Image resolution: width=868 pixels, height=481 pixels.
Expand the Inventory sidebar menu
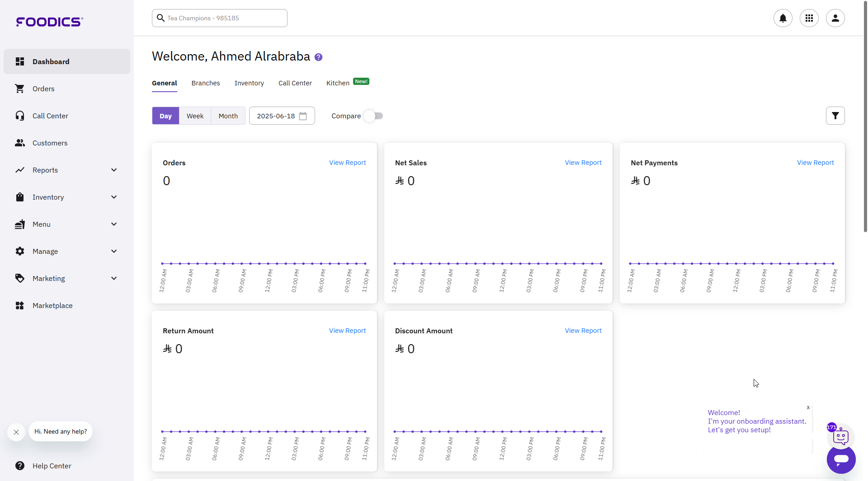click(67, 197)
